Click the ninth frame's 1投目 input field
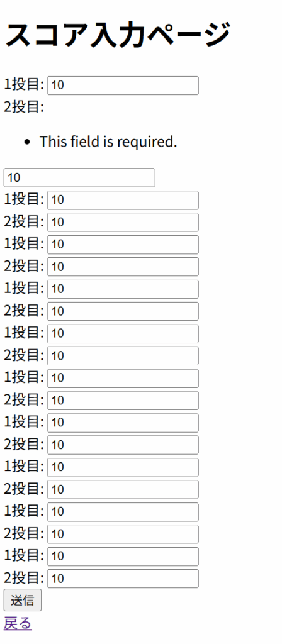Screen dimensions: 282x644 coord(123,512)
